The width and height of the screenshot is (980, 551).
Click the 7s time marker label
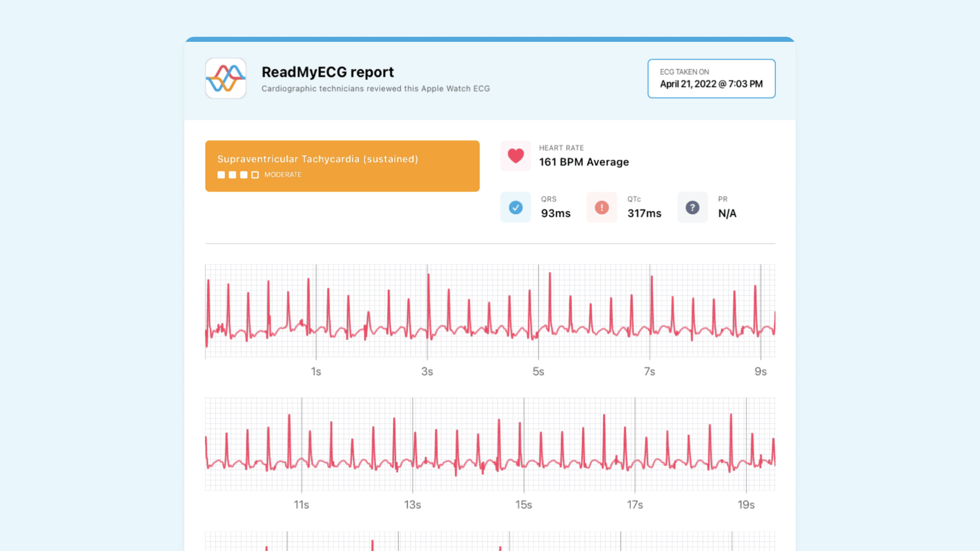point(649,371)
